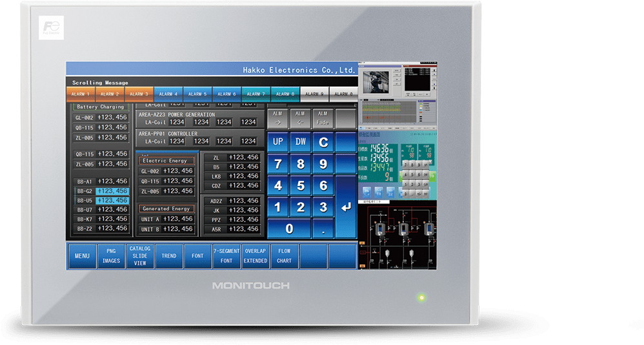The height and width of the screenshot is (345, 644).
Task: Select the Electric Energy heading
Action: pos(166,161)
